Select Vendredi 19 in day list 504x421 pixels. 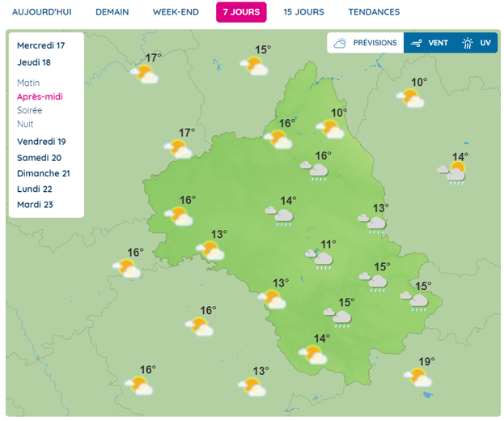(x=41, y=142)
